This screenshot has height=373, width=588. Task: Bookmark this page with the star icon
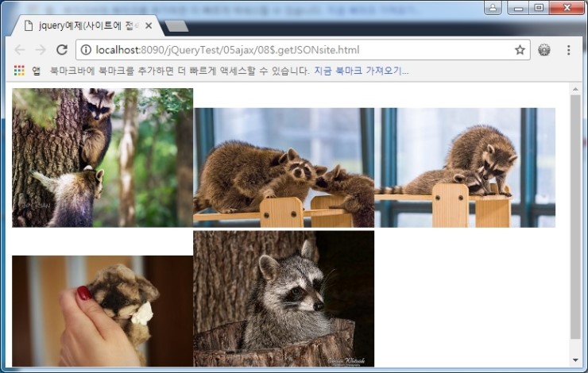(x=520, y=50)
